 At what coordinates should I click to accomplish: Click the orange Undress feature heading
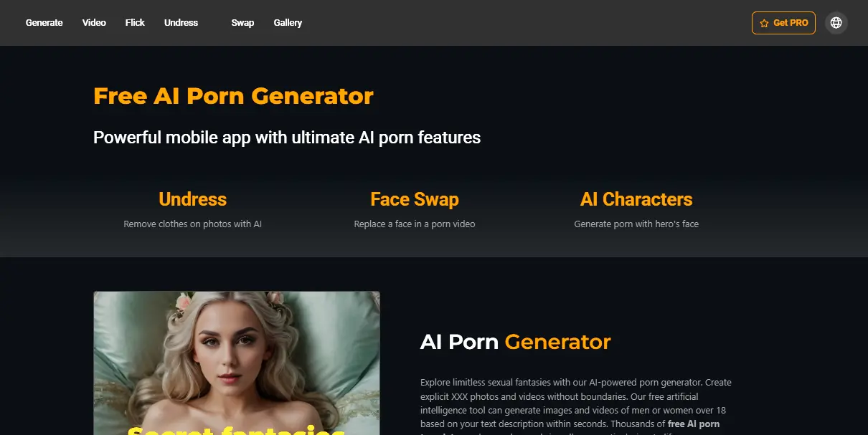(x=192, y=199)
